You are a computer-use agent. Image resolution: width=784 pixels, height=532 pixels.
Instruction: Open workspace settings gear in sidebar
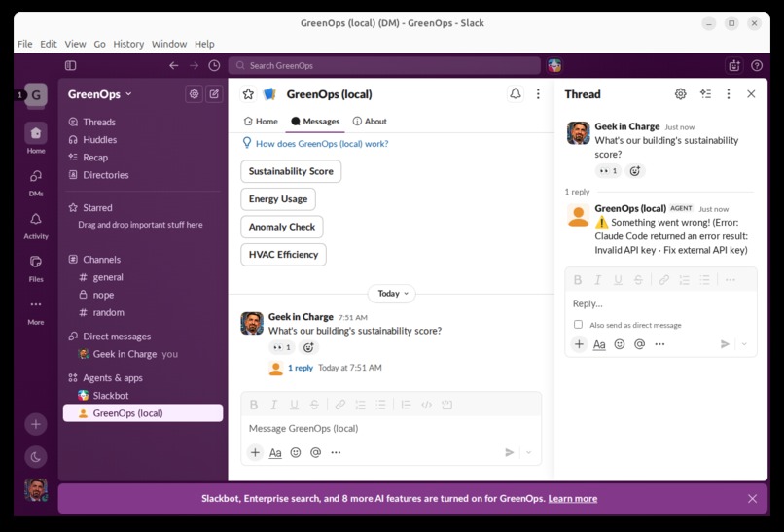[x=194, y=94]
